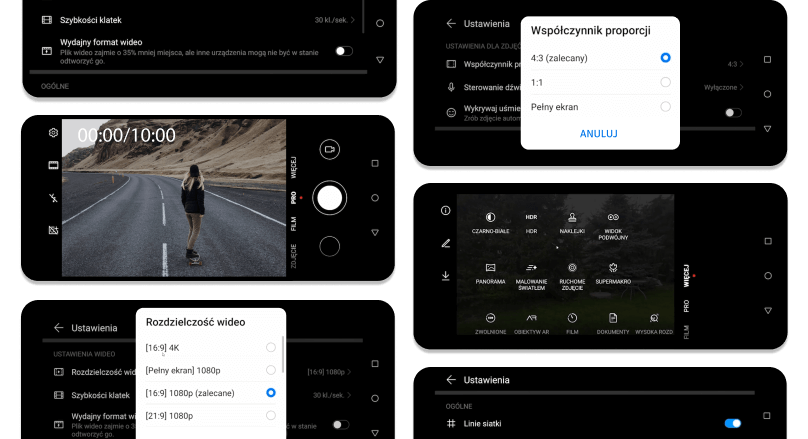Tap recent-apps square on PRO camera phone

[x=375, y=163]
